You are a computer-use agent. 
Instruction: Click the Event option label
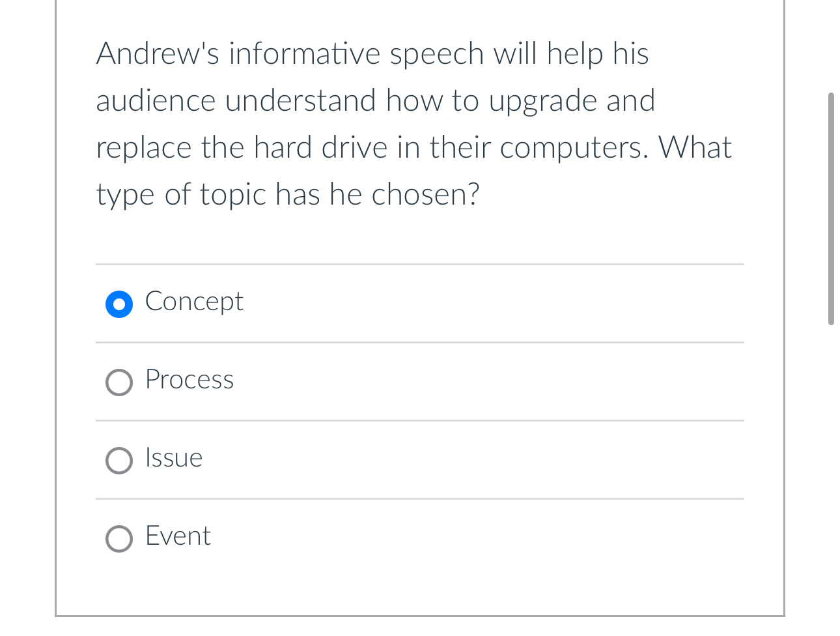point(177,536)
